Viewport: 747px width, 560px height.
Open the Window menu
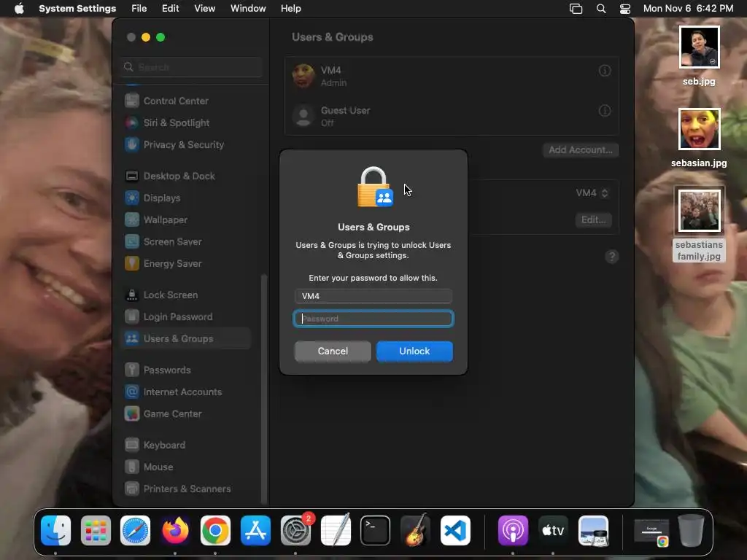point(248,9)
